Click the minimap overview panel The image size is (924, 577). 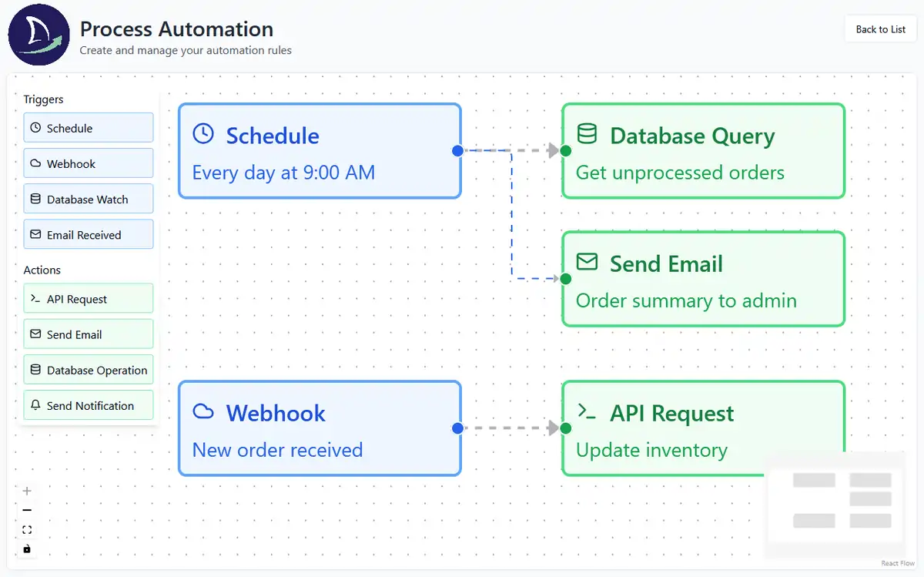point(835,504)
